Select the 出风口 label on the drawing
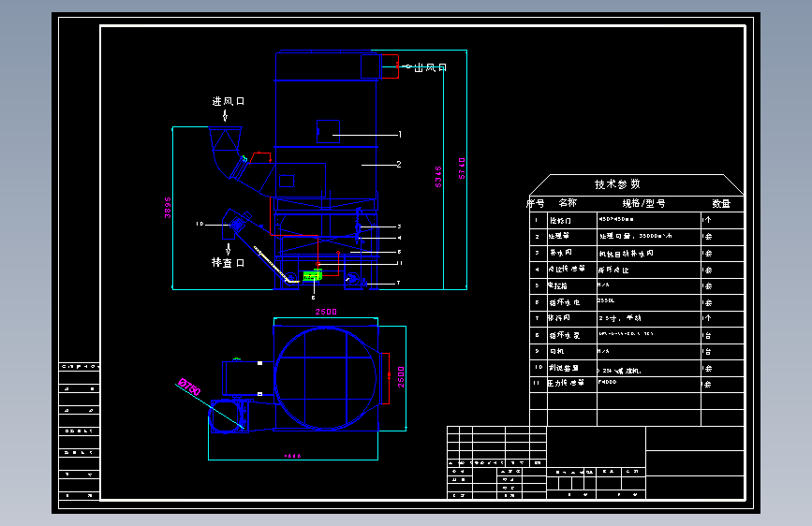 430,67
